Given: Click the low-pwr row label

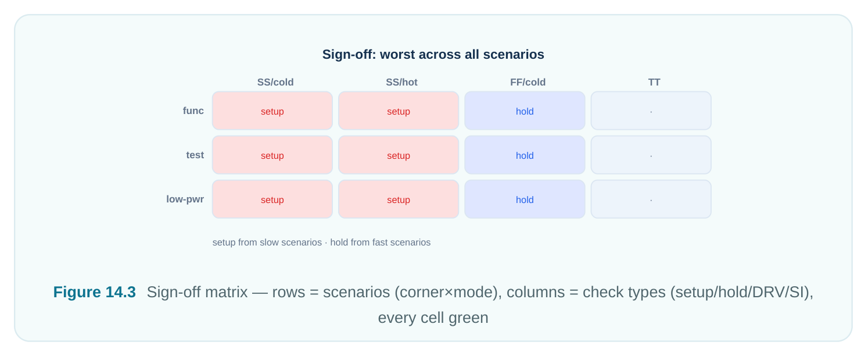Looking at the screenshot, I should 185,199.
